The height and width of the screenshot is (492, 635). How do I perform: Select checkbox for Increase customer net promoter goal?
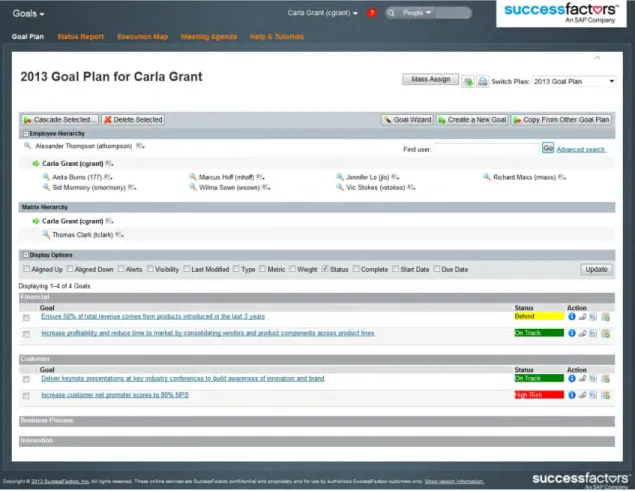(26, 396)
